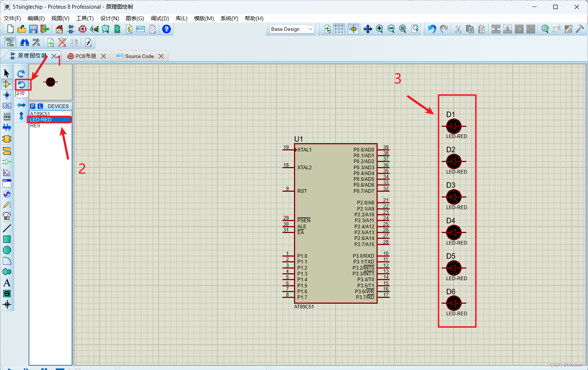Switch to the PCB布版 tab
588x370 pixels.
(86, 56)
